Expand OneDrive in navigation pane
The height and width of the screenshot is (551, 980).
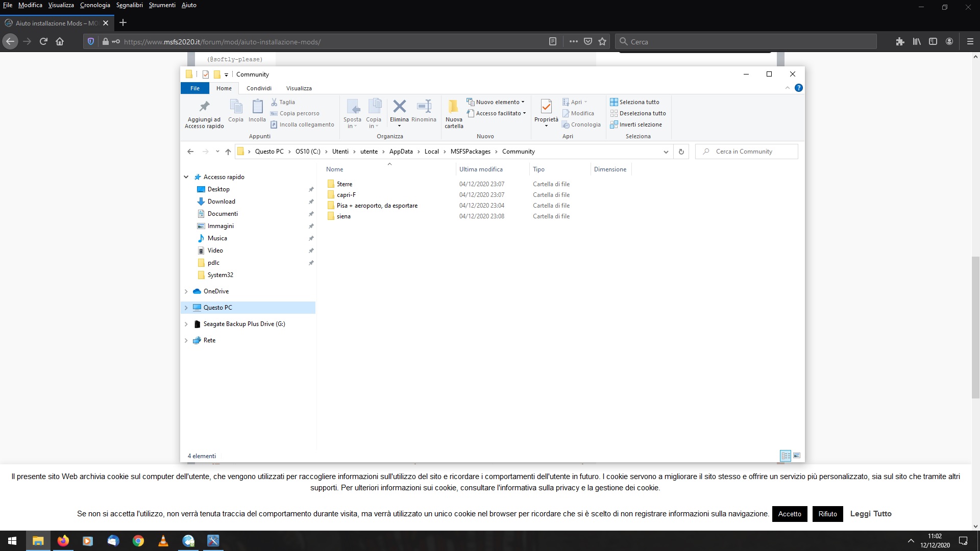click(186, 291)
